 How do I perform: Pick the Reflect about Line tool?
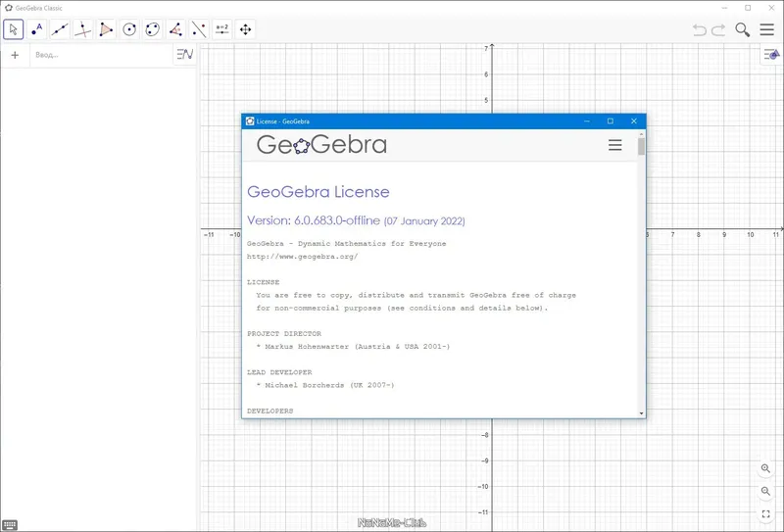click(199, 29)
